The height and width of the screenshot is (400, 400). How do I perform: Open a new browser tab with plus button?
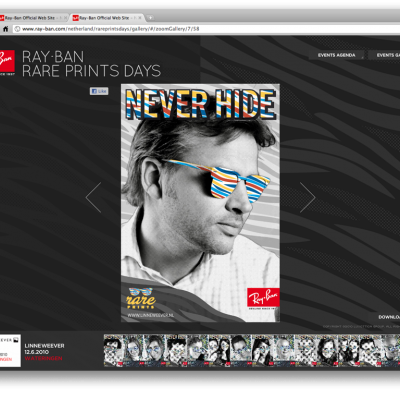point(150,18)
